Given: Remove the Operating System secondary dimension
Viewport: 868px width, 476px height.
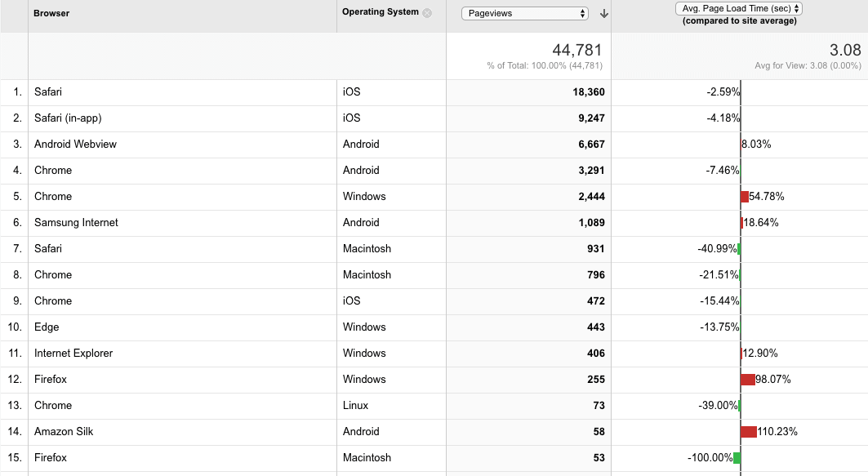Looking at the screenshot, I should (x=427, y=13).
